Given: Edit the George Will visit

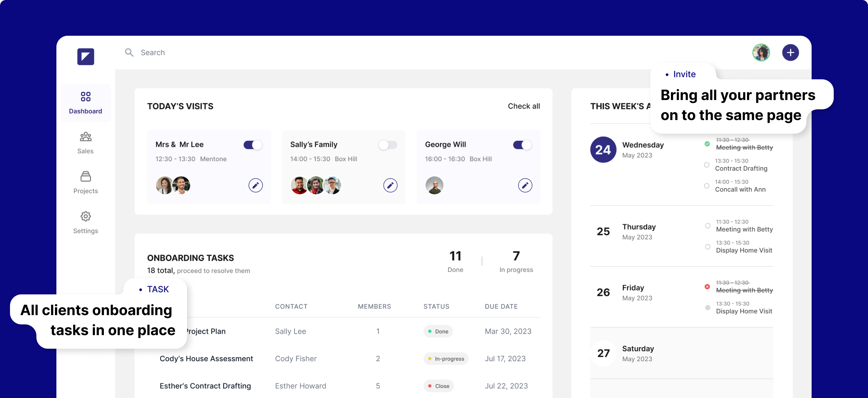Looking at the screenshot, I should click(525, 185).
